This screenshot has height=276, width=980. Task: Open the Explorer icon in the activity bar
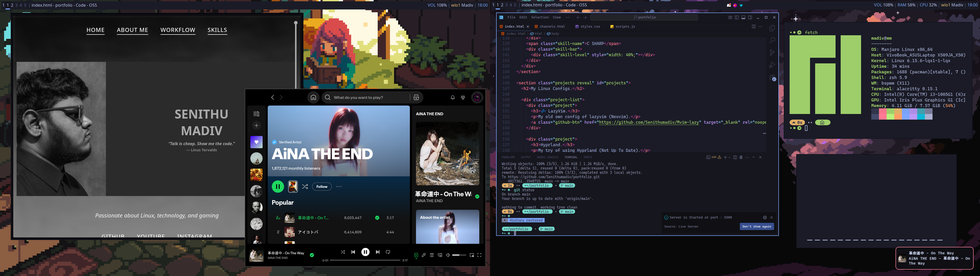tap(772, 28)
